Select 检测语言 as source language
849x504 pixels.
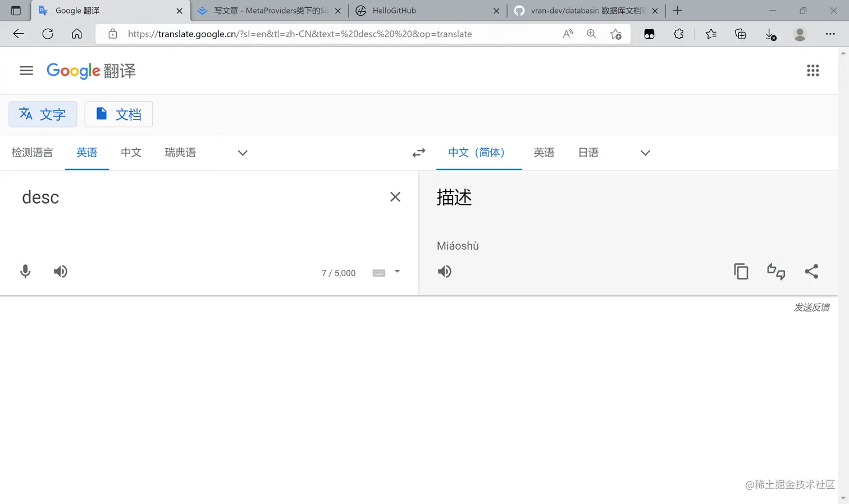tap(33, 153)
